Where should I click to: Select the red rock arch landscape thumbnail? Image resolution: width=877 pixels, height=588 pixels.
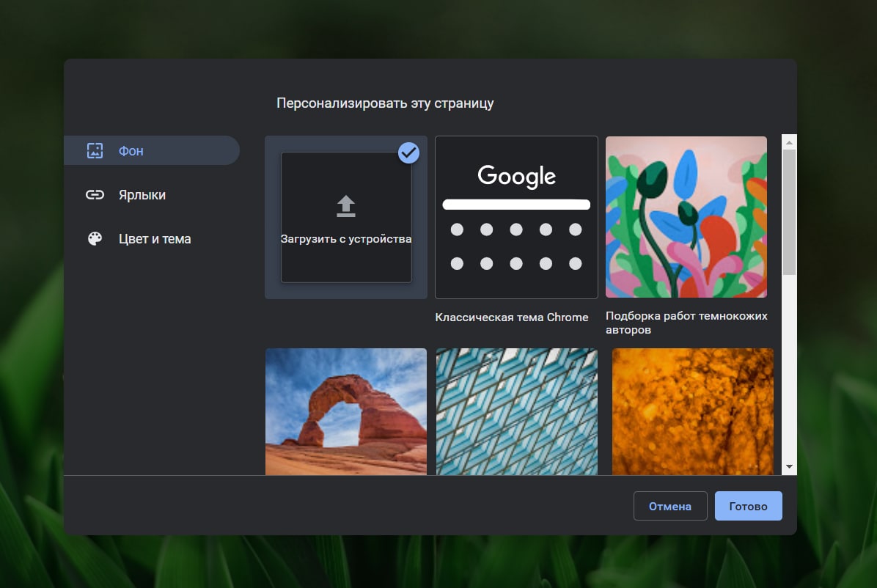345,412
